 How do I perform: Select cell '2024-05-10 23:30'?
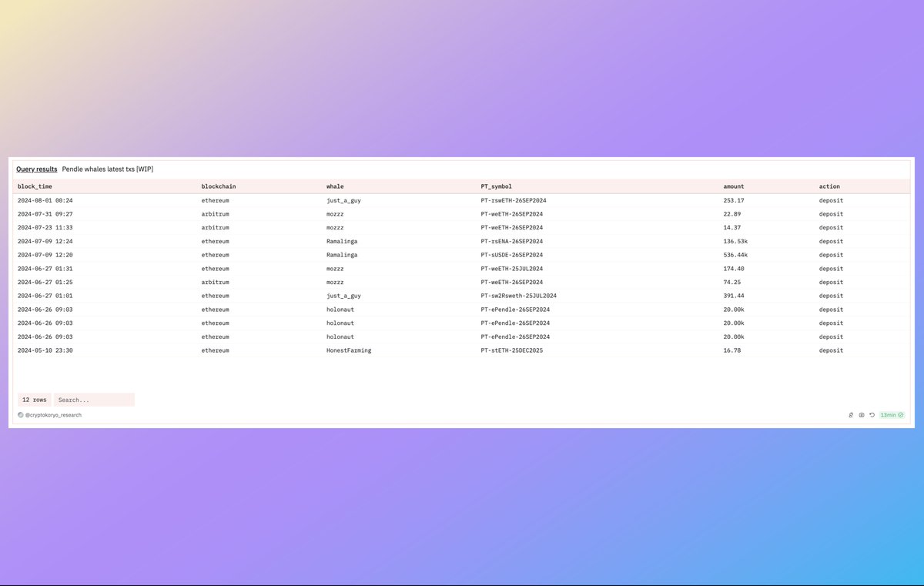45,350
